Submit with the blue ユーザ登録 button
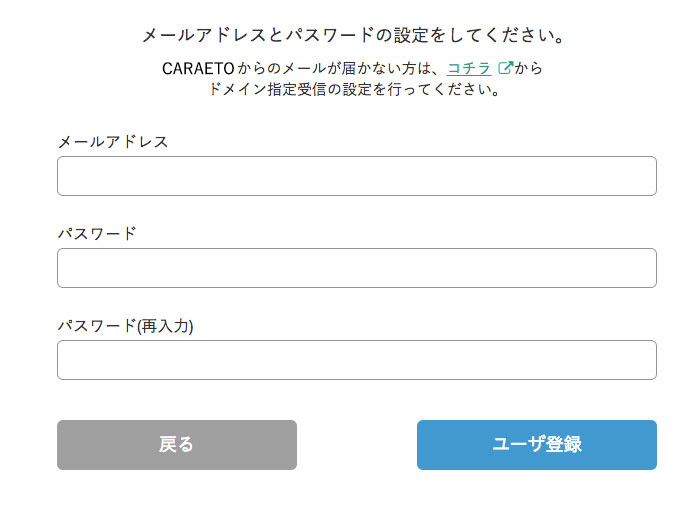Image resolution: width=700 pixels, height=507 pixels. 537,445
